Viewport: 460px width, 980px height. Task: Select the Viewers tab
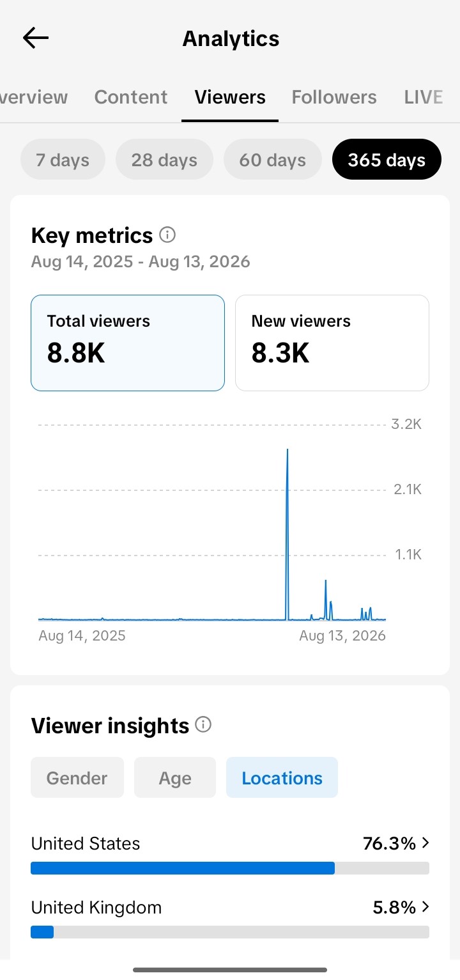(230, 97)
